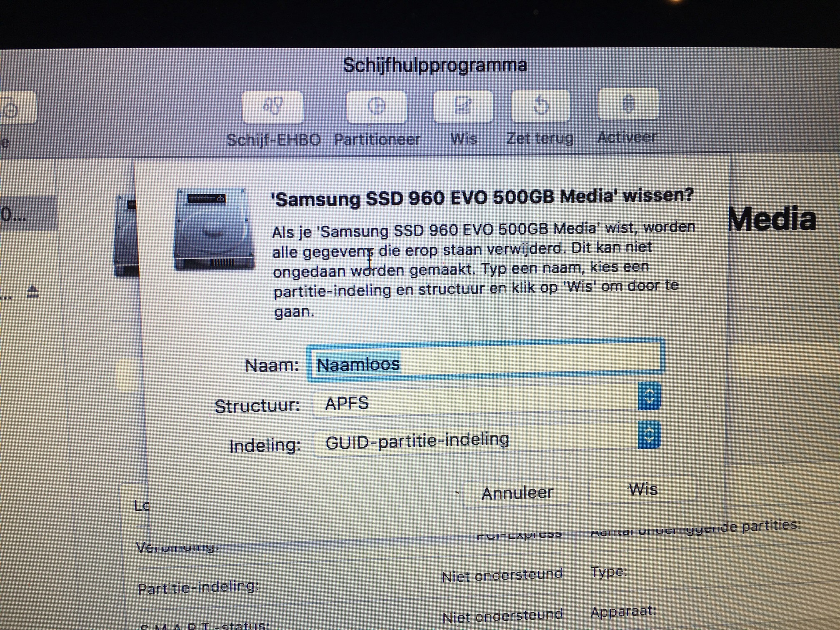Click the Wis erase icon in toolbar
Viewport: 840px width, 630px height.
[x=463, y=106]
